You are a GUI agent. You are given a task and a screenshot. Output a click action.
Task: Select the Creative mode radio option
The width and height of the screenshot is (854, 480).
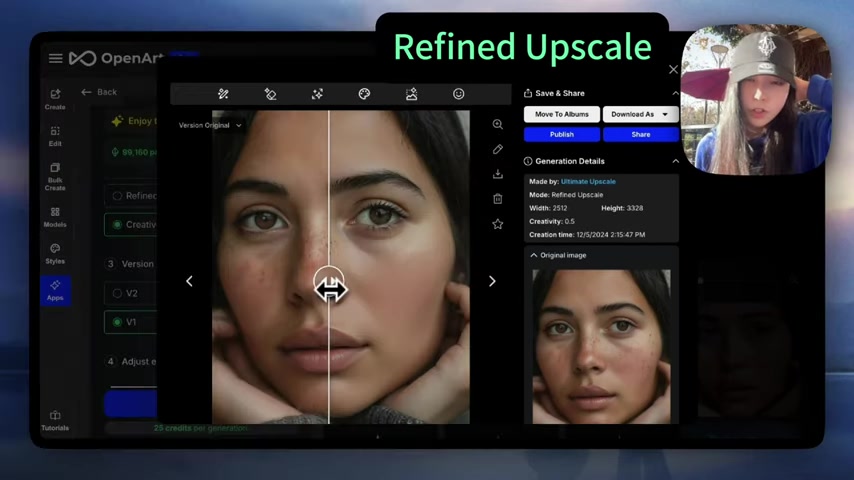[x=118, y=225]
